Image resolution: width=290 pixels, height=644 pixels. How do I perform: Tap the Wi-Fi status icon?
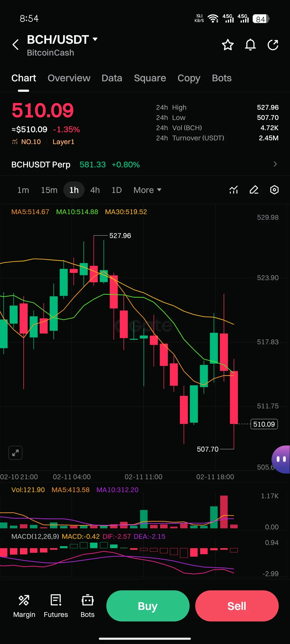[213, 19]
